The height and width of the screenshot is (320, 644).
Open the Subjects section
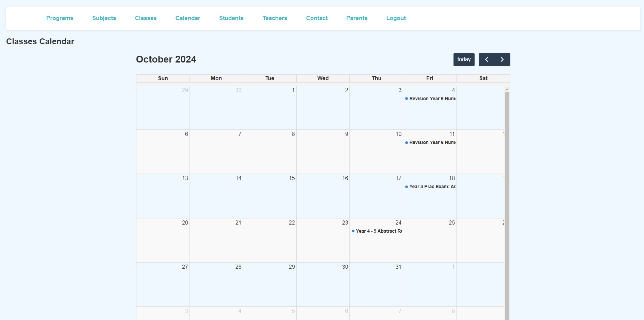click(x=104, y=18)
